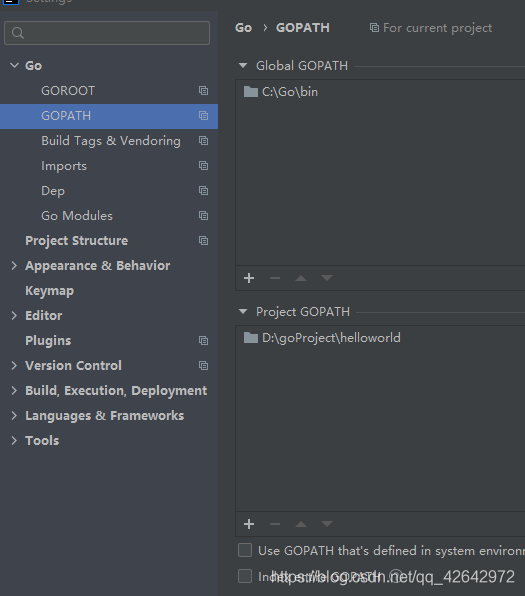Click move-up arrow under Project GOPATH list

pyautogui.click(x=301, y=524)
